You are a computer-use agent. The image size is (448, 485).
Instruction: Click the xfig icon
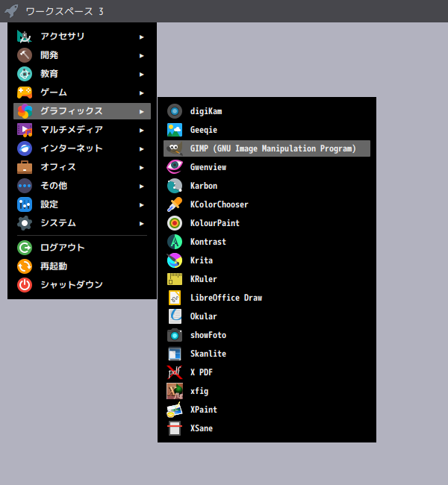[x=175, y=391]
